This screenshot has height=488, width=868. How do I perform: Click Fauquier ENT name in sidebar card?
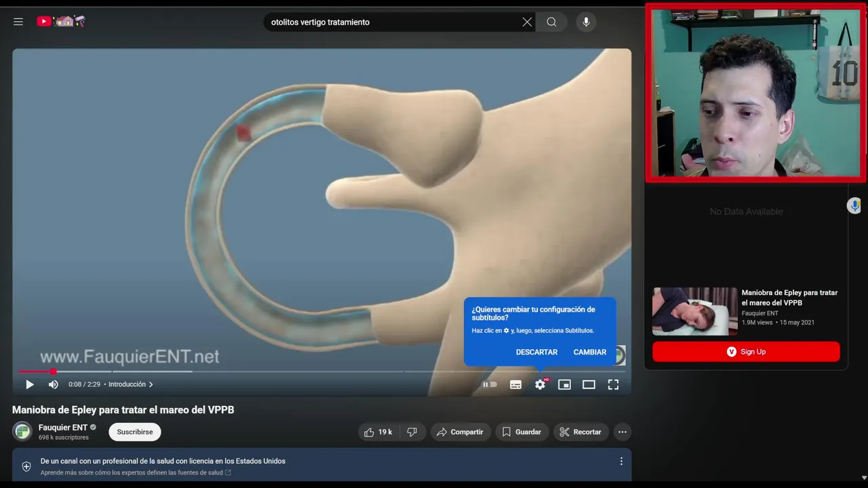(759, 313)
